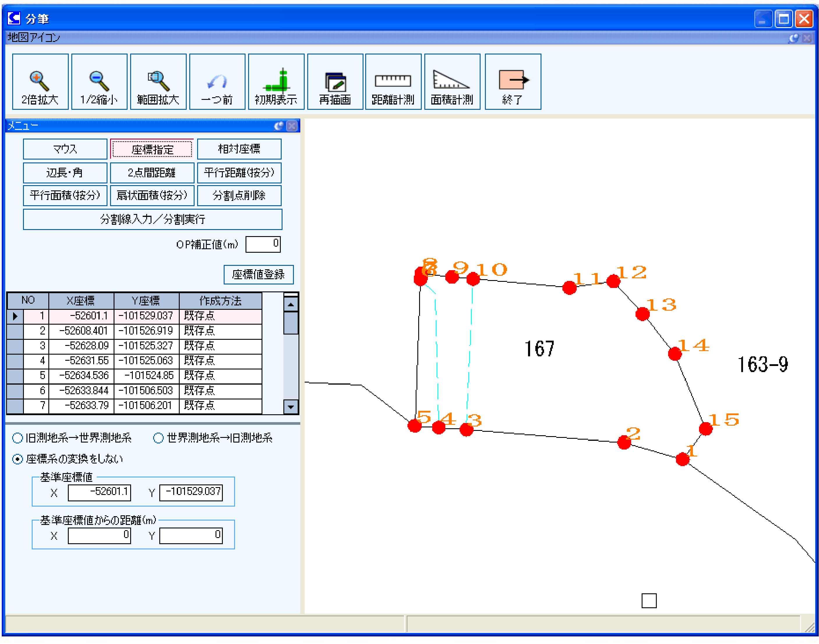The image size is (819, 644).
Task: Close the 地図アイコン panel
Action: (x=806, y=38)
